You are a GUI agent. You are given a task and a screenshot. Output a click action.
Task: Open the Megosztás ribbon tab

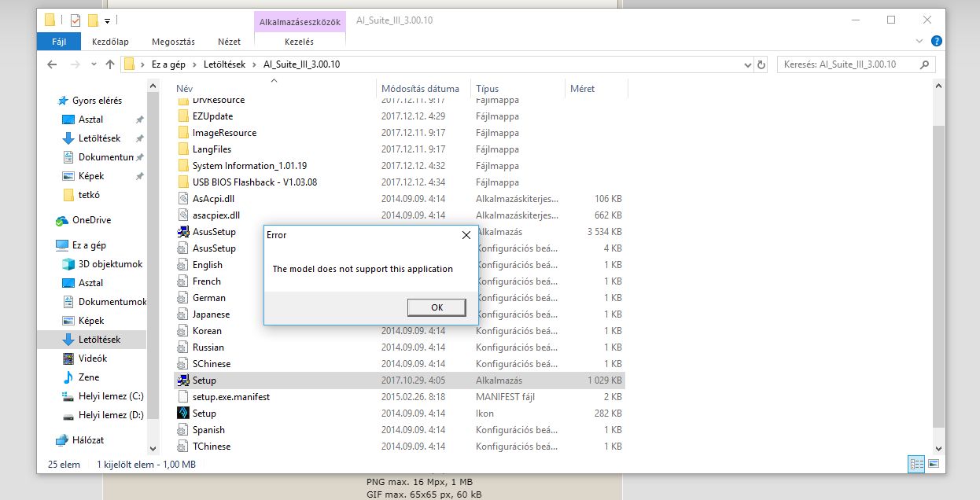coord(173,42)
